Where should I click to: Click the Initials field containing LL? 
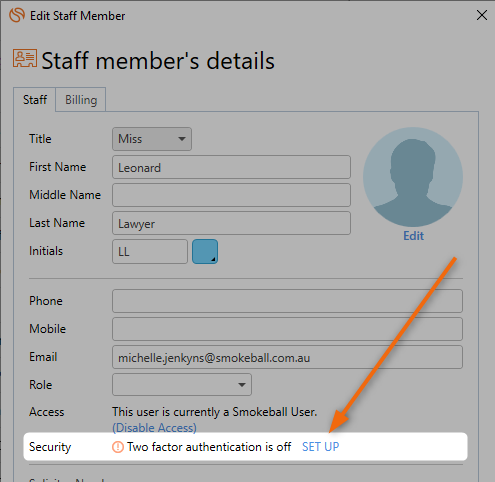(150, 251)
